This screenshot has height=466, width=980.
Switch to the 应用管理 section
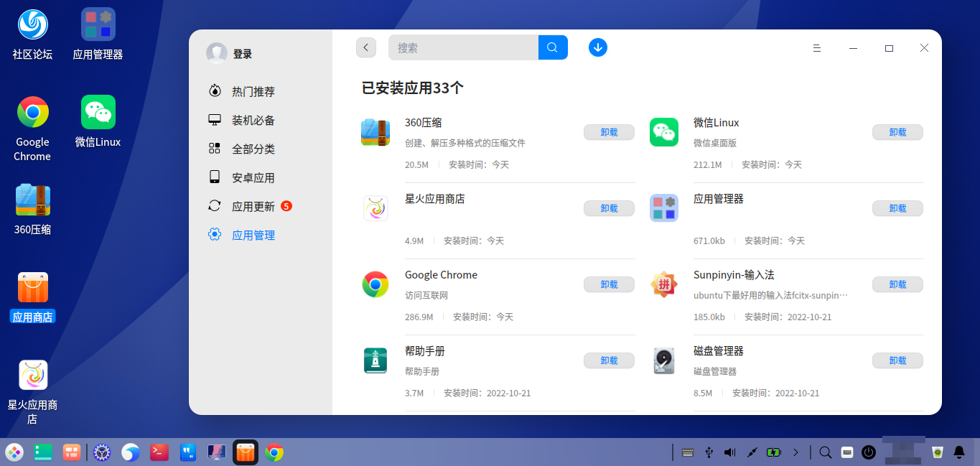[243, 234]
